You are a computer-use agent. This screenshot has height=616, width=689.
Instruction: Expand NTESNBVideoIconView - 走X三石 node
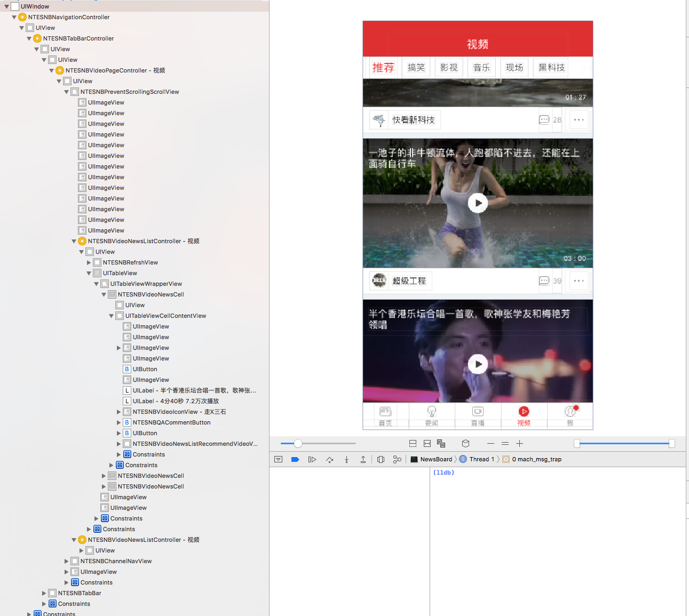coord(118,412)
